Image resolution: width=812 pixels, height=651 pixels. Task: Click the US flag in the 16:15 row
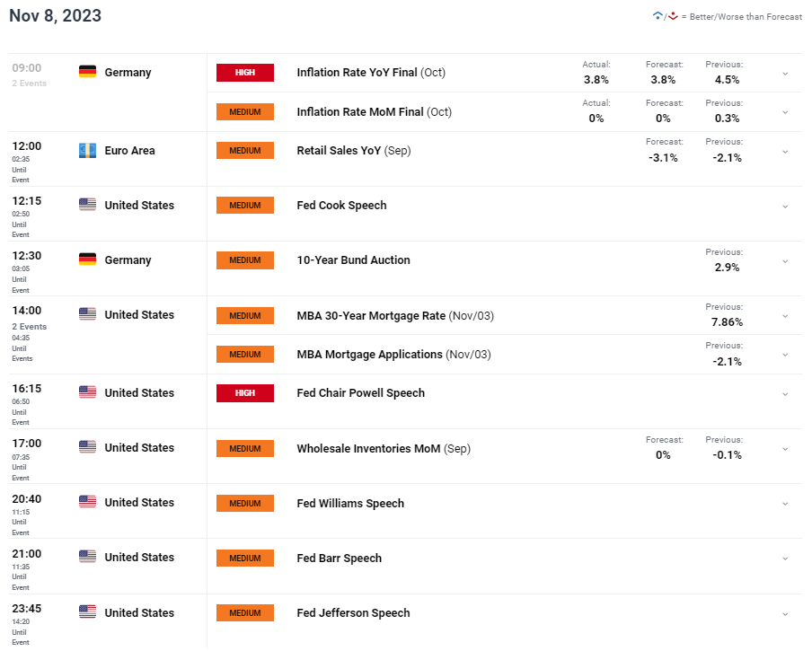(x=87, y=392)
